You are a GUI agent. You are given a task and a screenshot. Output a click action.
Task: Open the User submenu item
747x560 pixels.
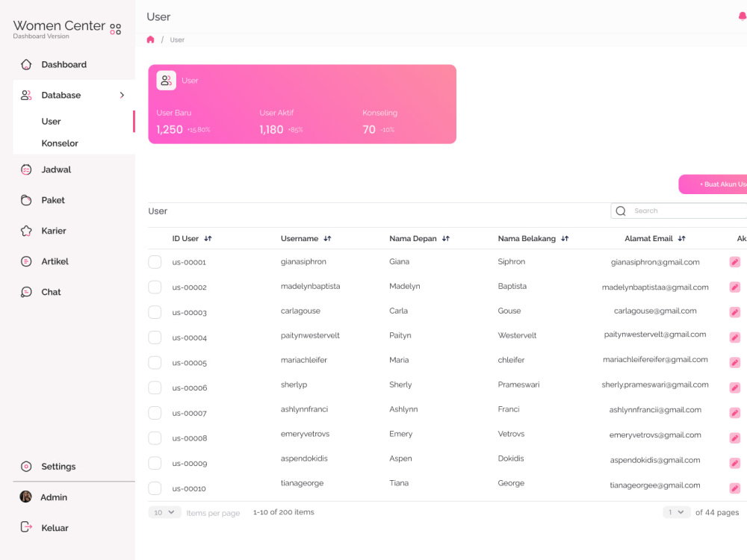[x=51, y=122]
